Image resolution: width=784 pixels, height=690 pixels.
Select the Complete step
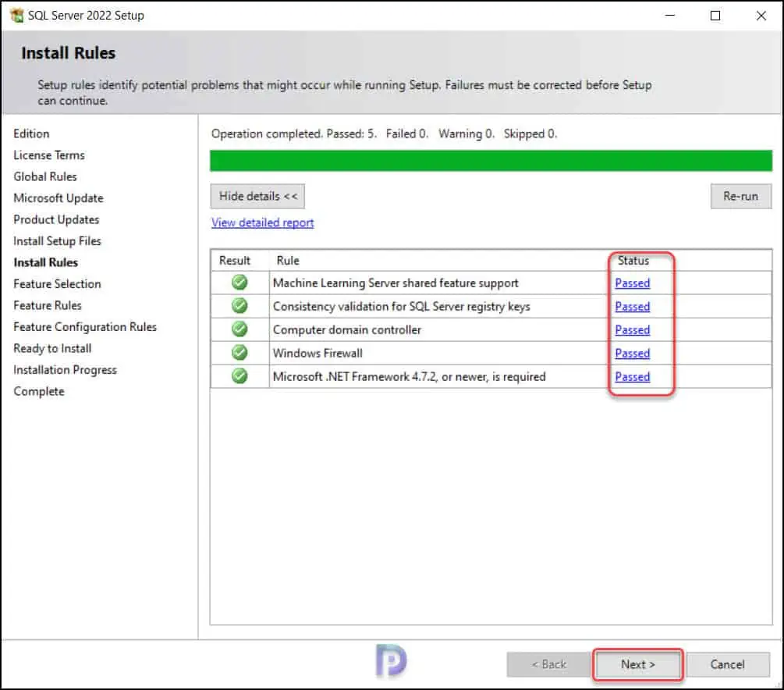coord(39,391)
